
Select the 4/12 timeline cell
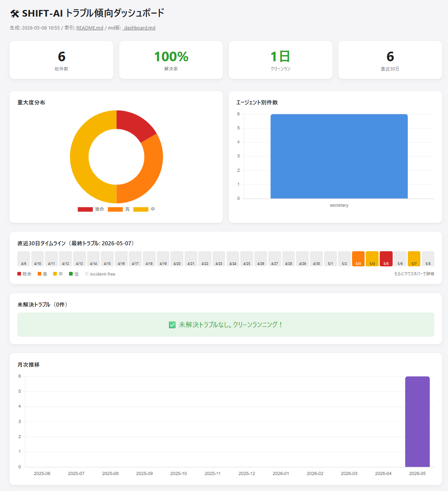pos(65,259)
